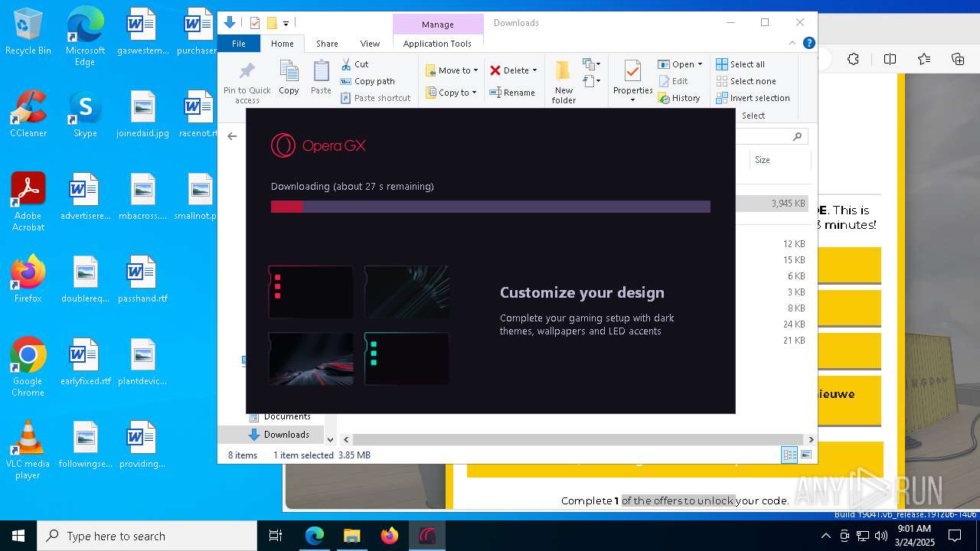Image resolution: width=980 pixels, height=551 pixels.
Task: Open Edge extensions puzzle icon
Action: tap(853, 59)
